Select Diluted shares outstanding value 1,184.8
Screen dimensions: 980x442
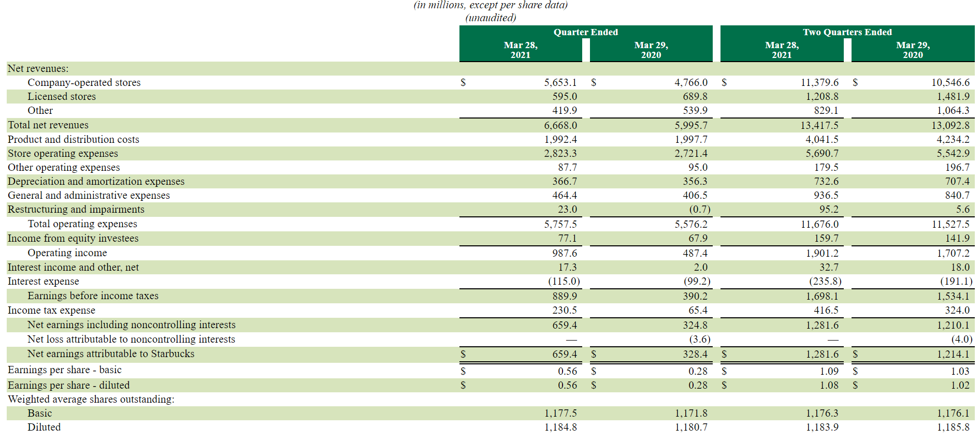560,427
